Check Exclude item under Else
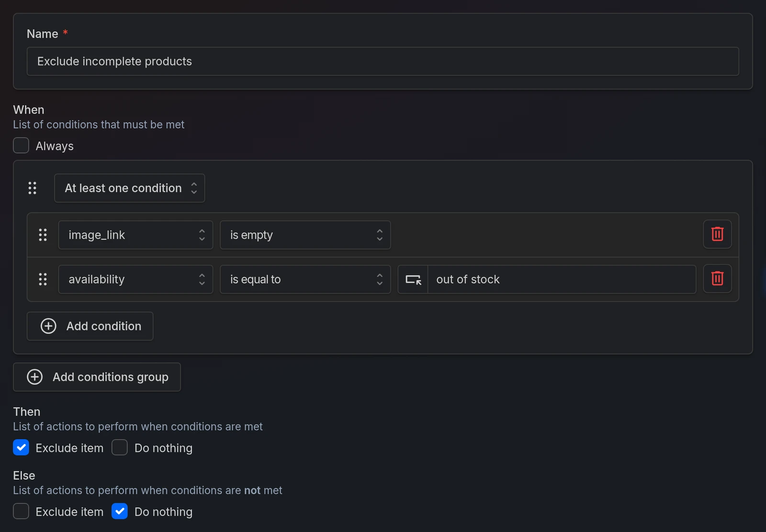The image size is (766, 532). tap(21, 511)
